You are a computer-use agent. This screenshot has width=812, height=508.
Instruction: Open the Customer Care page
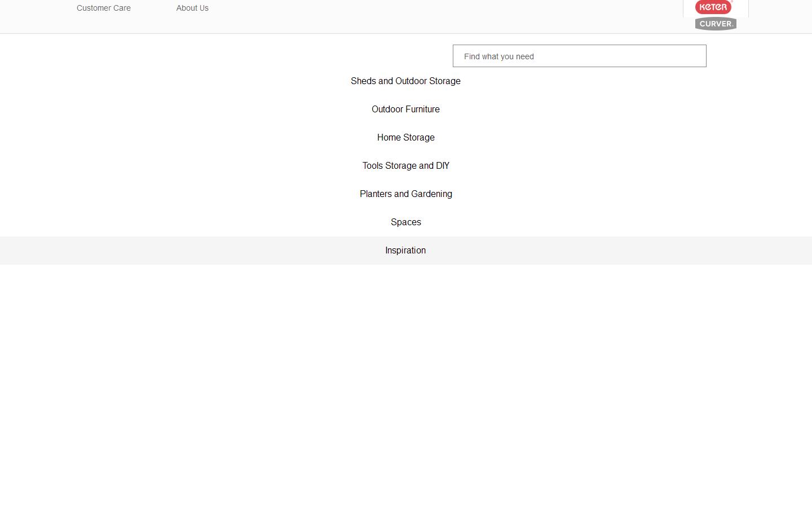click(x=104, y=8)
